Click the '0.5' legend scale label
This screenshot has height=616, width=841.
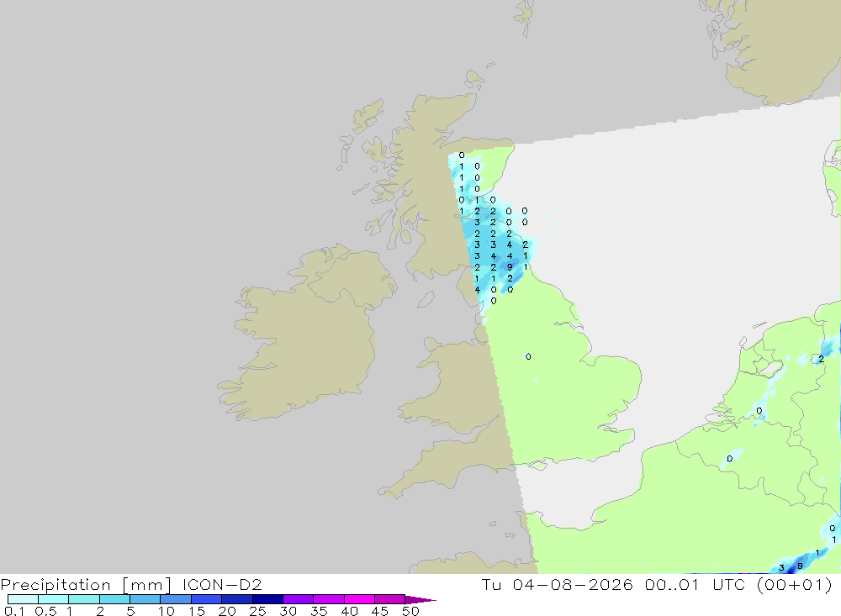pos(45,611)
